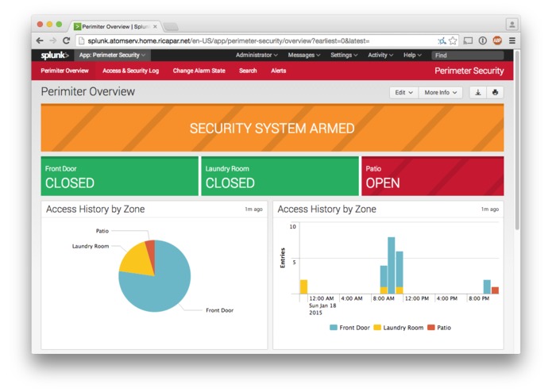Click the page vertical scrollbar
This screenshot has width=552, height=392.
click(x=517, y=140)
